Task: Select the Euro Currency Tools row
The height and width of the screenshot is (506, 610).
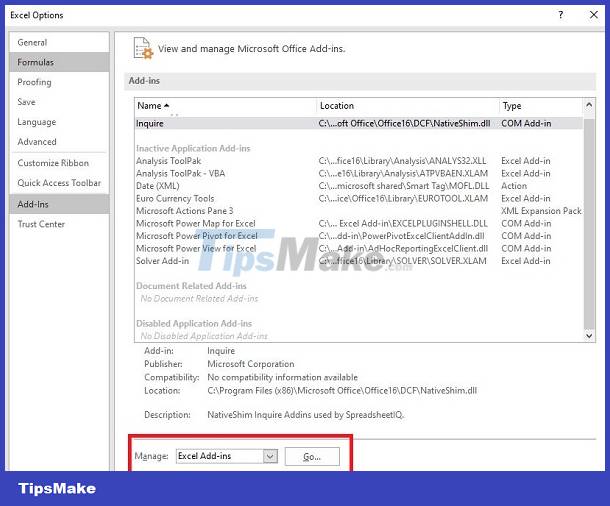Action: point(359,198)
